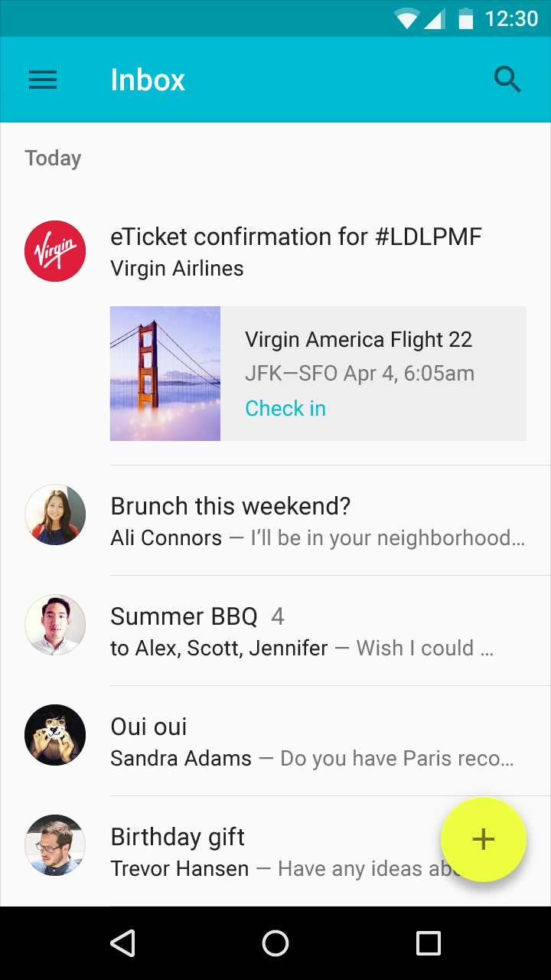The width and height of the screenshot is (551, 980).
Task: Tap the Summer BBQ sender avatar
Action: pyautogui.click(x=55, y=625)
